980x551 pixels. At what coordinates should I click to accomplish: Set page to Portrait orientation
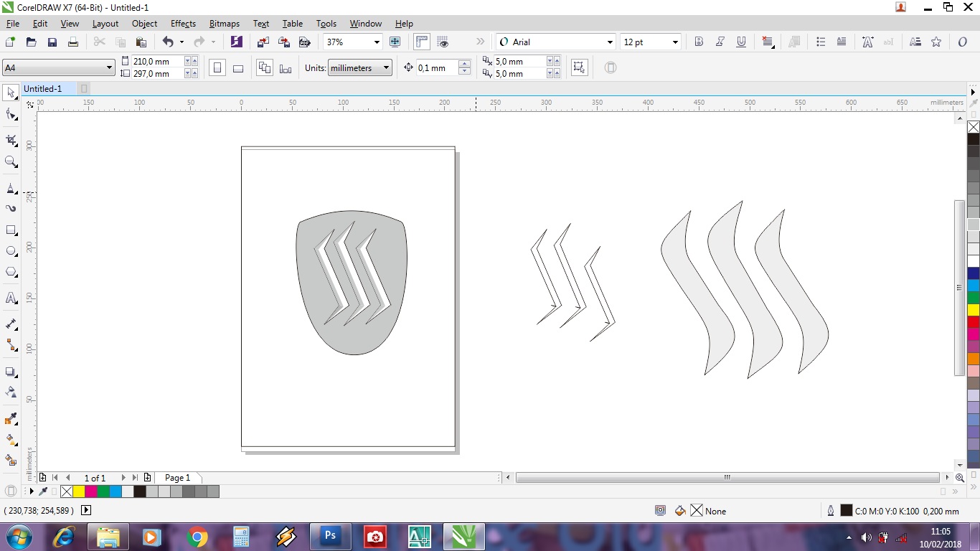pos(217,68)
